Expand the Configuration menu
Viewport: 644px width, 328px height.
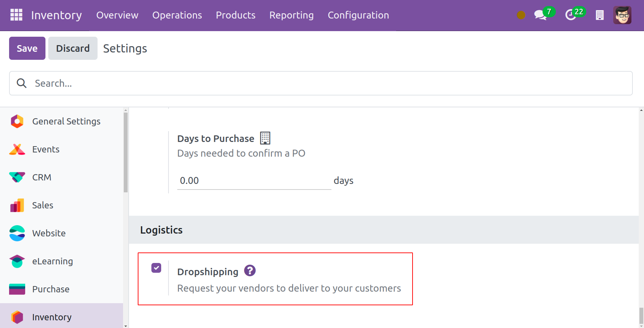pyautogui.click(x=358, y=15)
